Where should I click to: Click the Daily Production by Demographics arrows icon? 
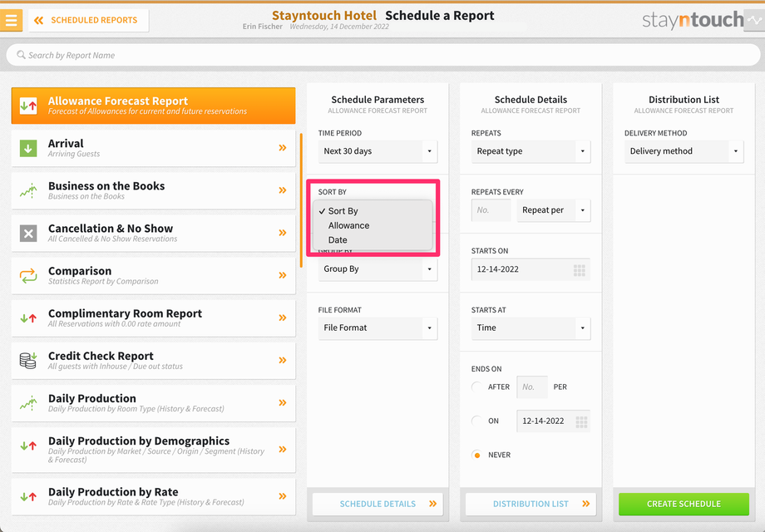(28, 446)
